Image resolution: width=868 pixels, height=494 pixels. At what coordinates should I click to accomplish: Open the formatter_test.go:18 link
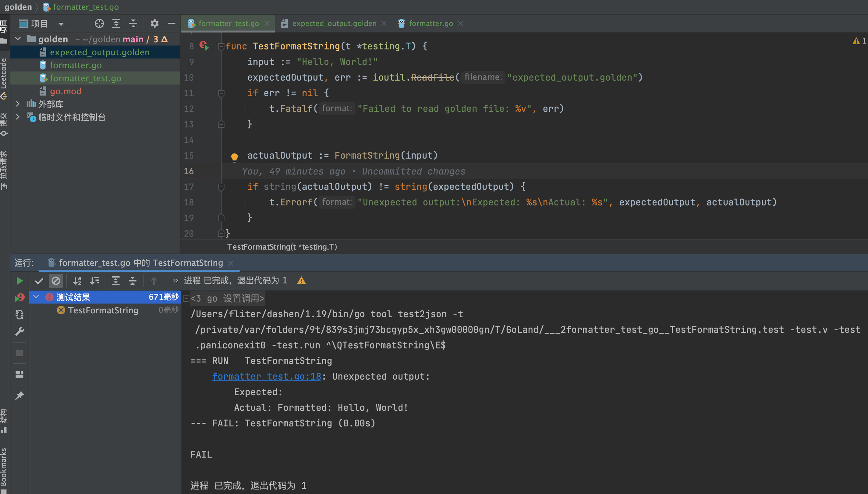point(266,377)
